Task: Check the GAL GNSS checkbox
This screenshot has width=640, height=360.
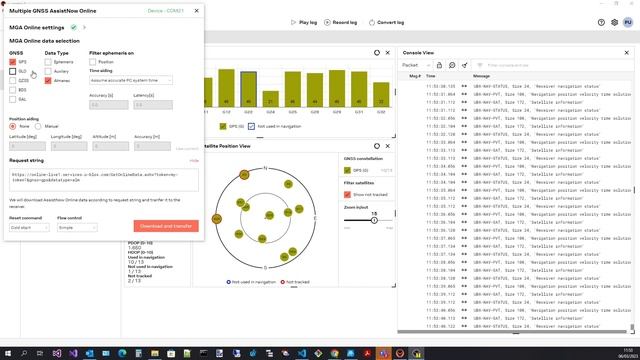Action: tap(13, 99)
